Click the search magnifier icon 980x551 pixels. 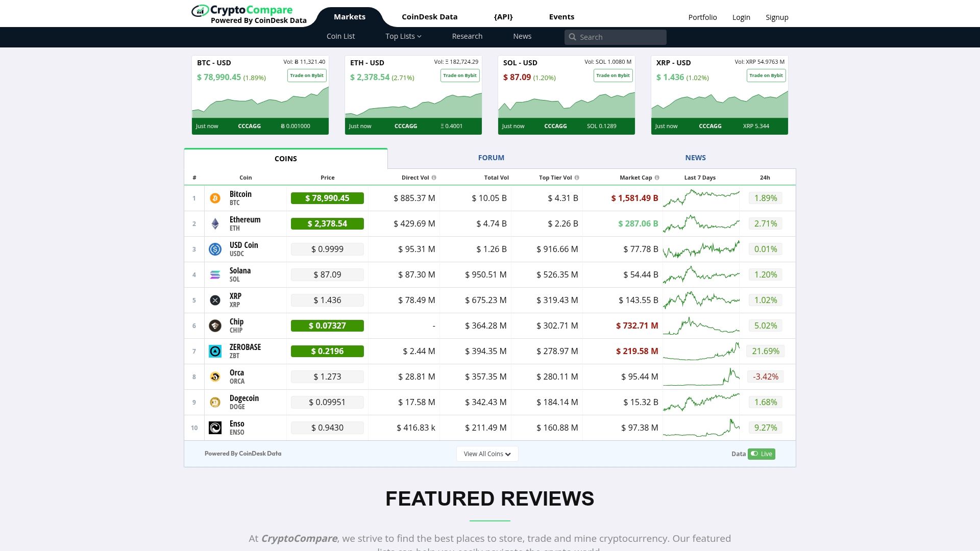[572, 37]
